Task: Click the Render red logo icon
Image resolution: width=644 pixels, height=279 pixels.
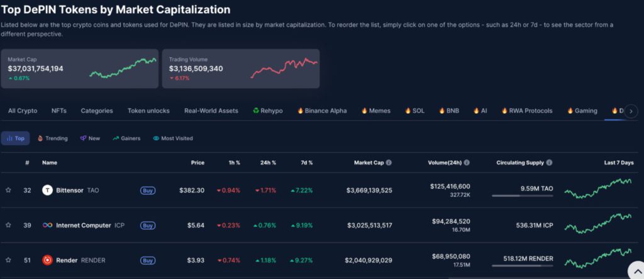Action: tap(47, 260)
